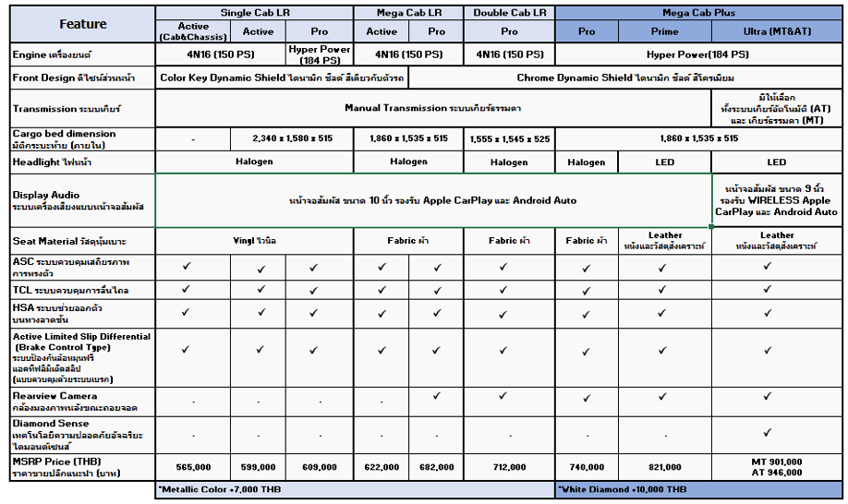Viewport: 848px width, 504px height.
Task: Click the Diamond Sense checkmark for Ultra
Action: (767, 432)
